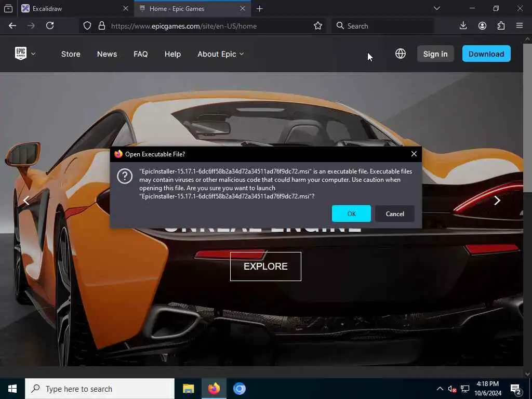Viewport: 532px width, 399px height.
Task: Open the Firefox account icon
Action: coord(482,26)
